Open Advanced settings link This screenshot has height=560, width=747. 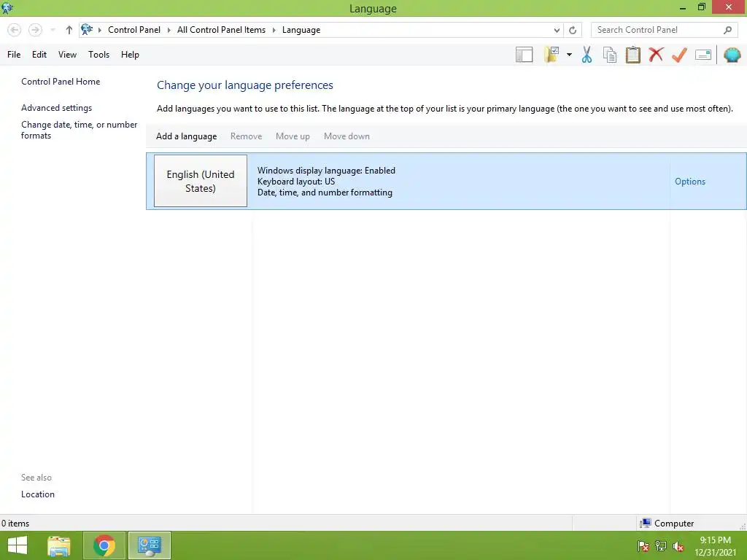[56, 108]
